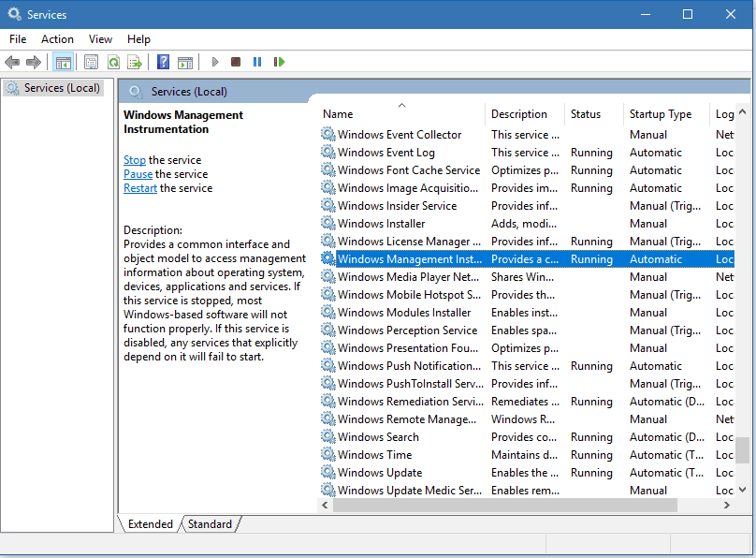Screen dimensions: 756x558
Task: Click the horizontal scrollbar thumb
Action: click(x=505, y=505)
